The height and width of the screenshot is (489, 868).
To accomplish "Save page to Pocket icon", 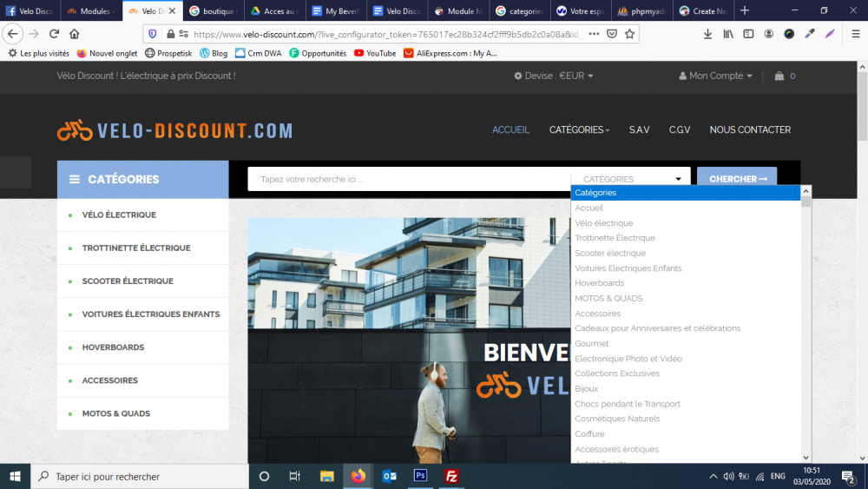I will pos(612,34).
